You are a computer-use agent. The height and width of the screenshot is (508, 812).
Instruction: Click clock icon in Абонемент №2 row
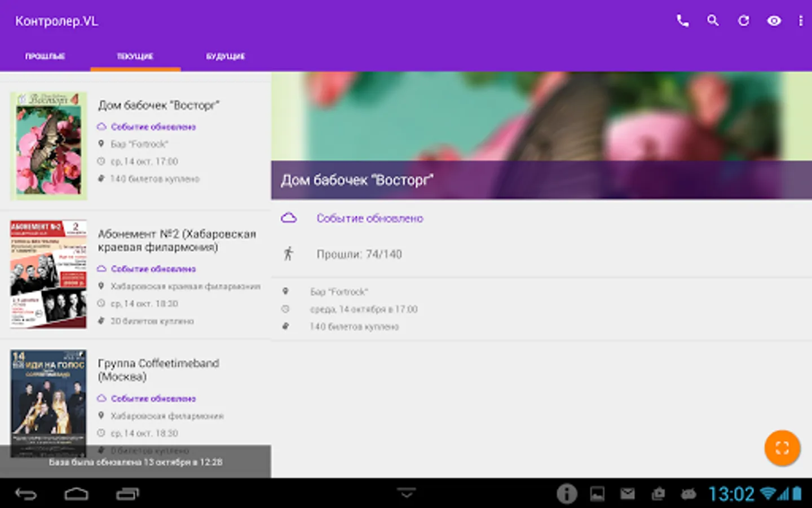coord(101,304)
